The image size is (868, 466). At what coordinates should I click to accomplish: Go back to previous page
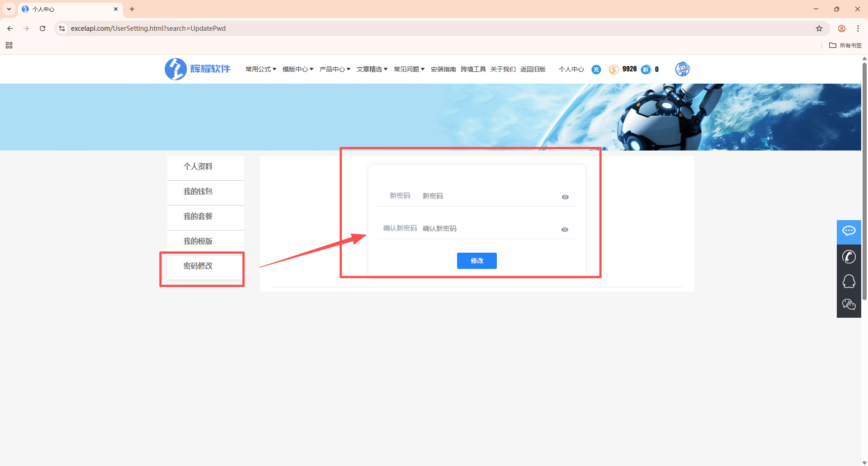pyautogui.click(x=10, y=28)
